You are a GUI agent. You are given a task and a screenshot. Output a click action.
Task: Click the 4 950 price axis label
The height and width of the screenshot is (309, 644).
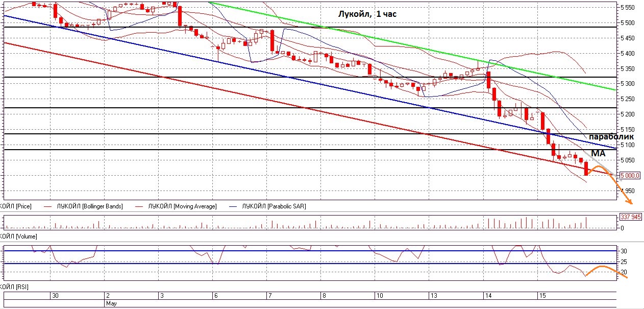(627, 191)
